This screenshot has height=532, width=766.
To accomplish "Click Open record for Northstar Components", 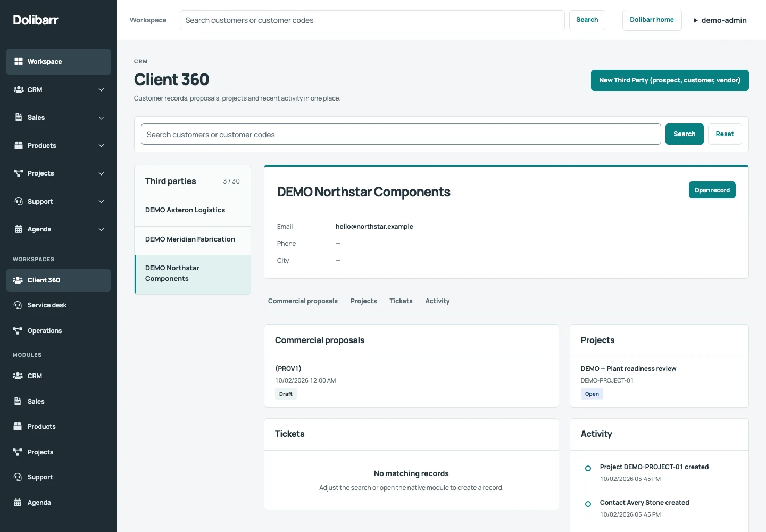I will (712, 190).
